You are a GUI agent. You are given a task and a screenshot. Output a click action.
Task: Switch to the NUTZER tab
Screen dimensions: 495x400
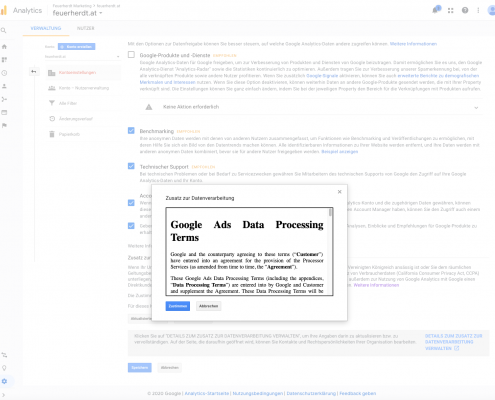click(86, 28)
